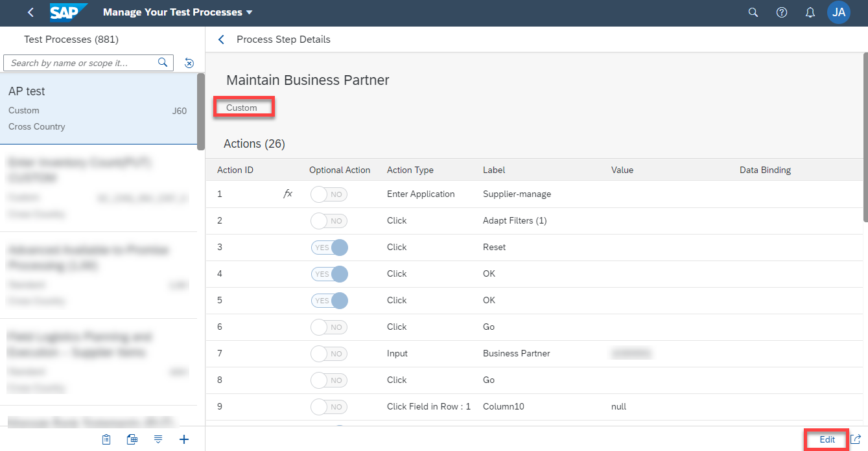Open search from the top header

point(753,12)
